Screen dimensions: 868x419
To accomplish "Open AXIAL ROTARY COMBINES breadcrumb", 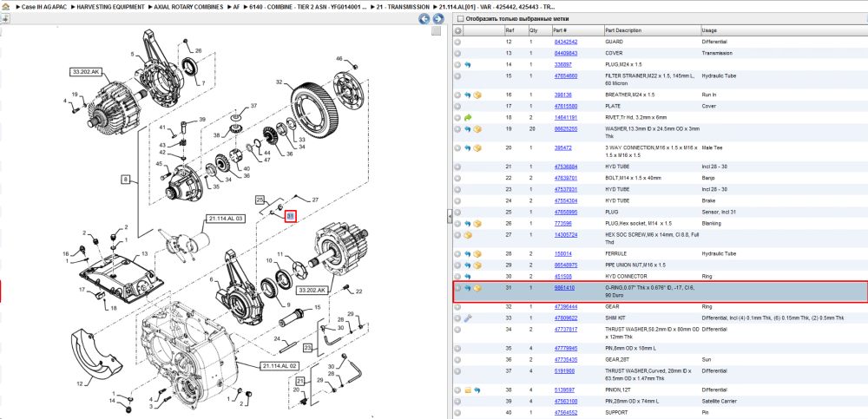I will pos(189,7).
